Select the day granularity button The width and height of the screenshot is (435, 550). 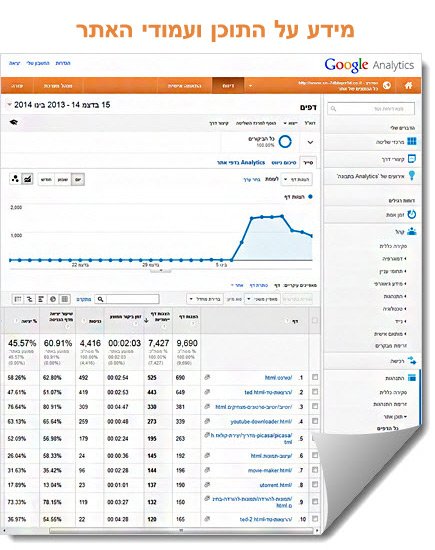(78, 179)
